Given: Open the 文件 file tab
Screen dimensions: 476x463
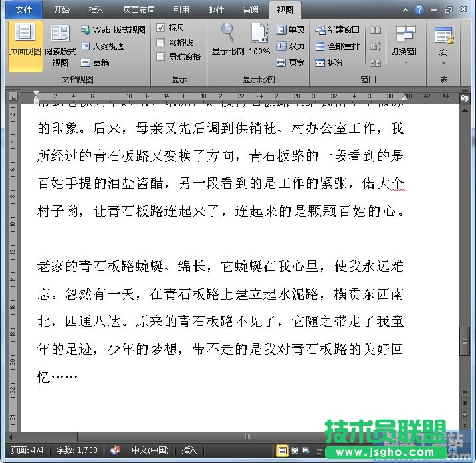Looking at the screenshot, I should pos(24,10).
